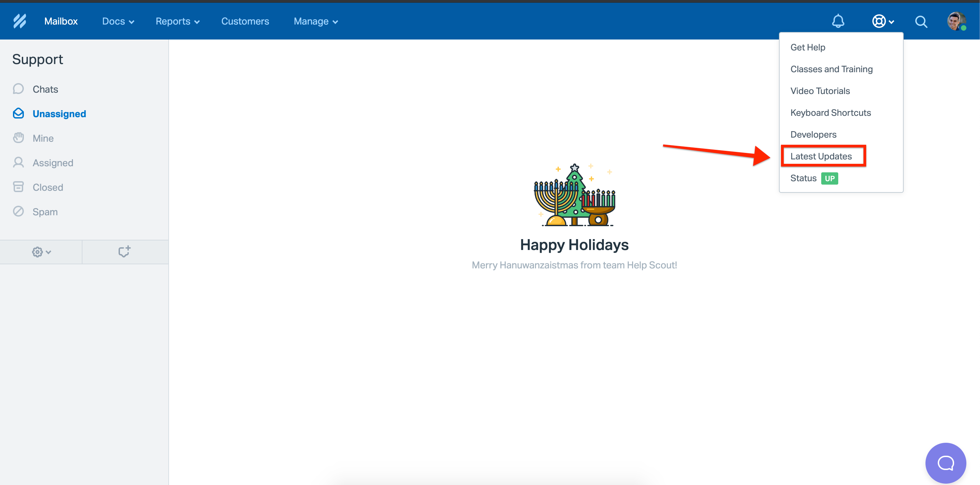This screenshot has width=980, height=485.
Task: Select Latest Updates menu item
Action: tap(821, 156)
